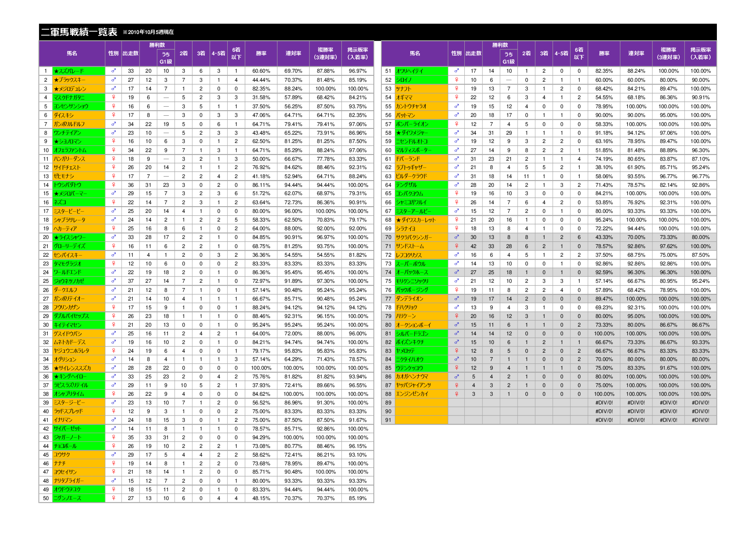This screenshot has height=534, width=756.
Task: Click the male symbol in row 50's neighbor row 48
Action: point(113,481)
